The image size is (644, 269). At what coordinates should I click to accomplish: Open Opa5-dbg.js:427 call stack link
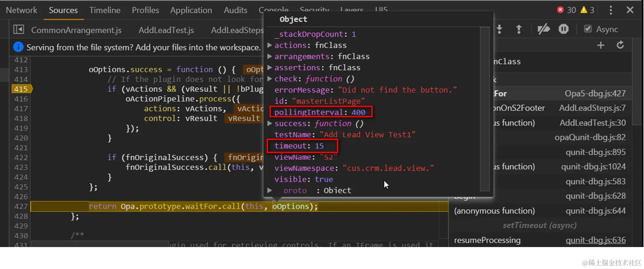click(595, 93)
